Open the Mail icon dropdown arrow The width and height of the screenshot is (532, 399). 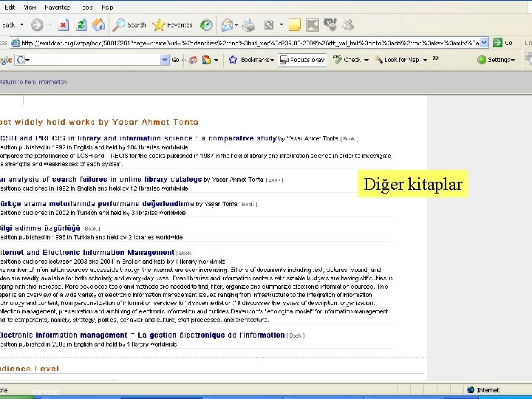pos(236,25)
